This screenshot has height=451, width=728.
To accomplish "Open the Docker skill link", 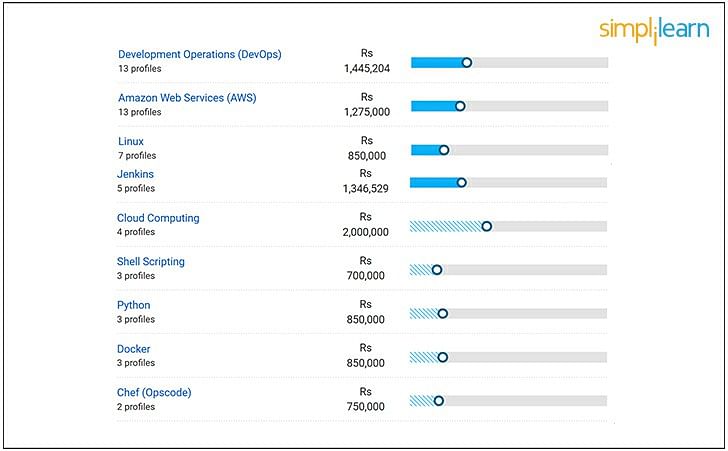I will [134, 349].
